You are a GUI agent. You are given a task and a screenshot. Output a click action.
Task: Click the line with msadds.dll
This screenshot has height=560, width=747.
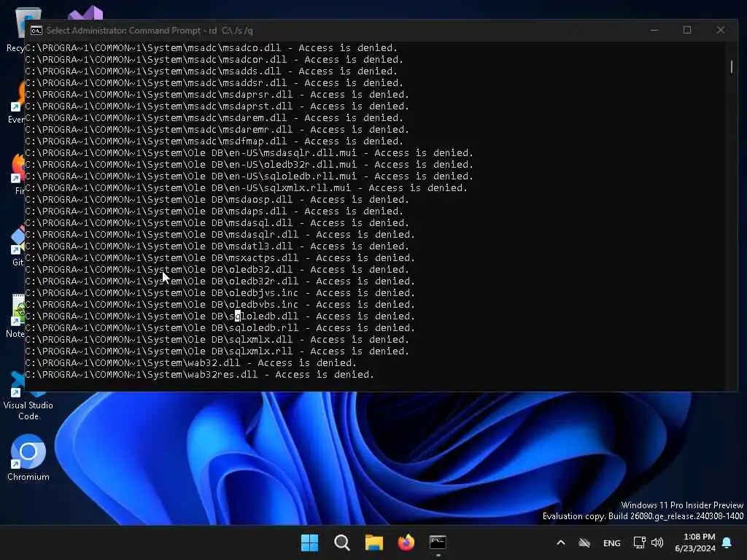coord(211,71)
